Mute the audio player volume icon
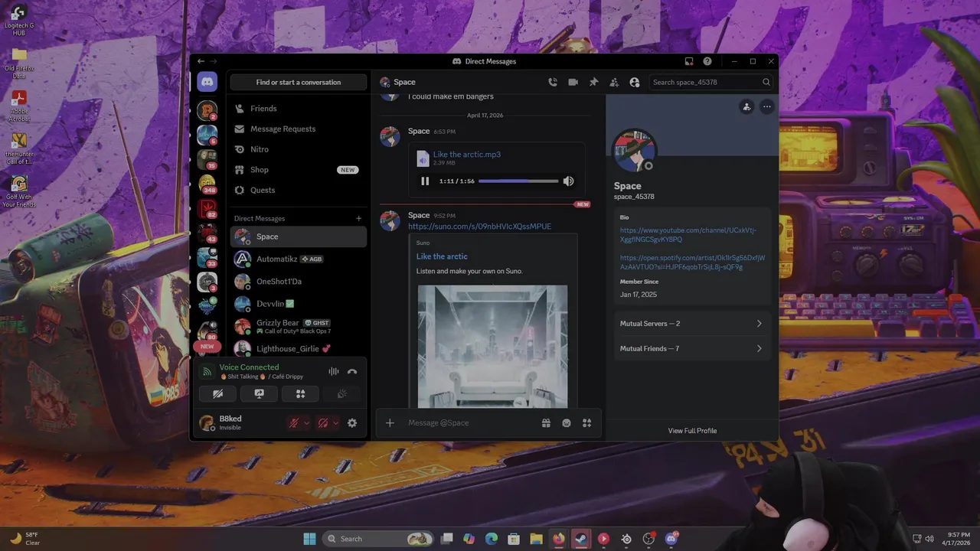This screenshot has height=551, width=980. (x=568, y=181)
